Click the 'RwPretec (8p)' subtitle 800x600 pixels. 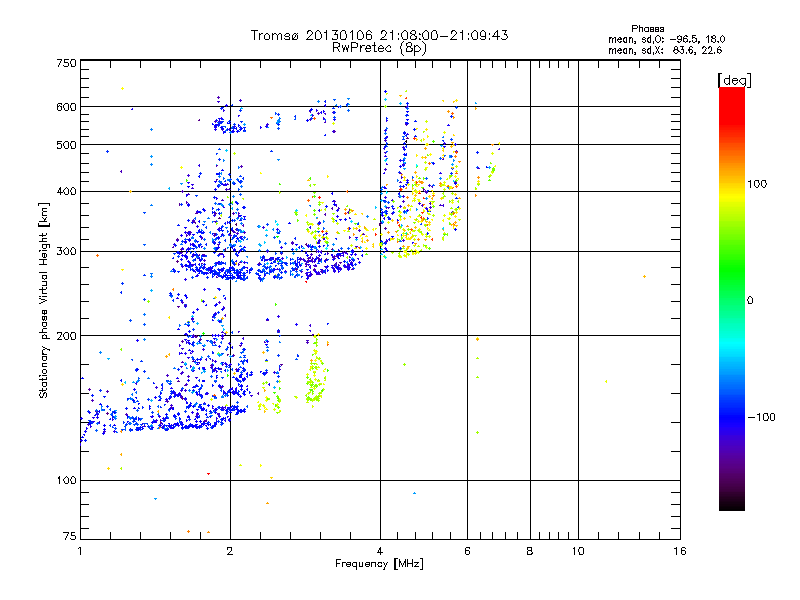point(379,48)
